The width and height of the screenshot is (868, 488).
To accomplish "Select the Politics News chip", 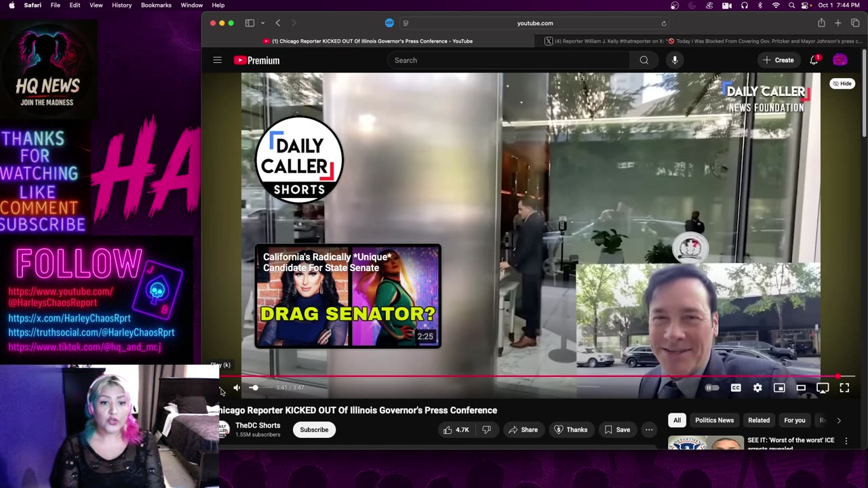I will [x=714, y=420].
